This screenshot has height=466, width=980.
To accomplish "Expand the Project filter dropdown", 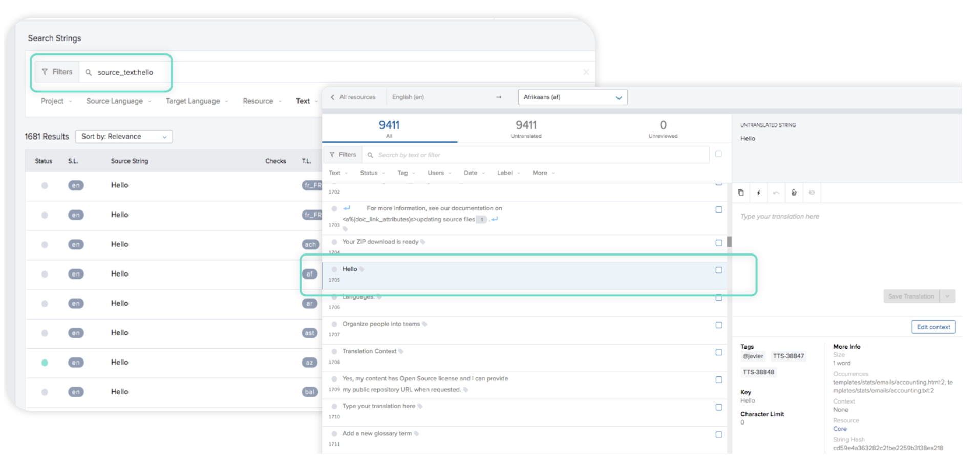I will (x=56, y=101).
